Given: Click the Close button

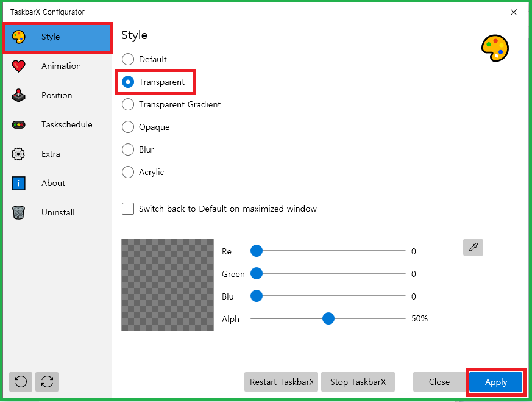Looking at the screenshot, I should pyautogui.click(x=439, y=382).
